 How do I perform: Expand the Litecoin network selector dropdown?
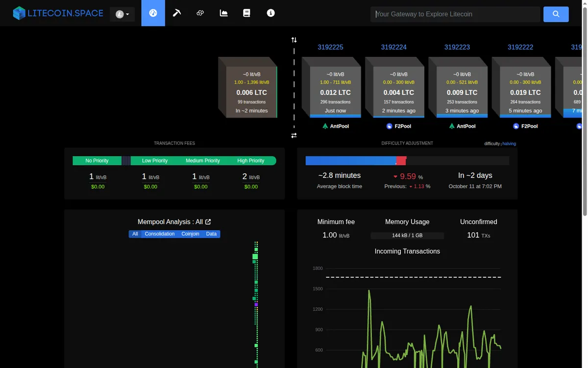click(x=122, y=14)
